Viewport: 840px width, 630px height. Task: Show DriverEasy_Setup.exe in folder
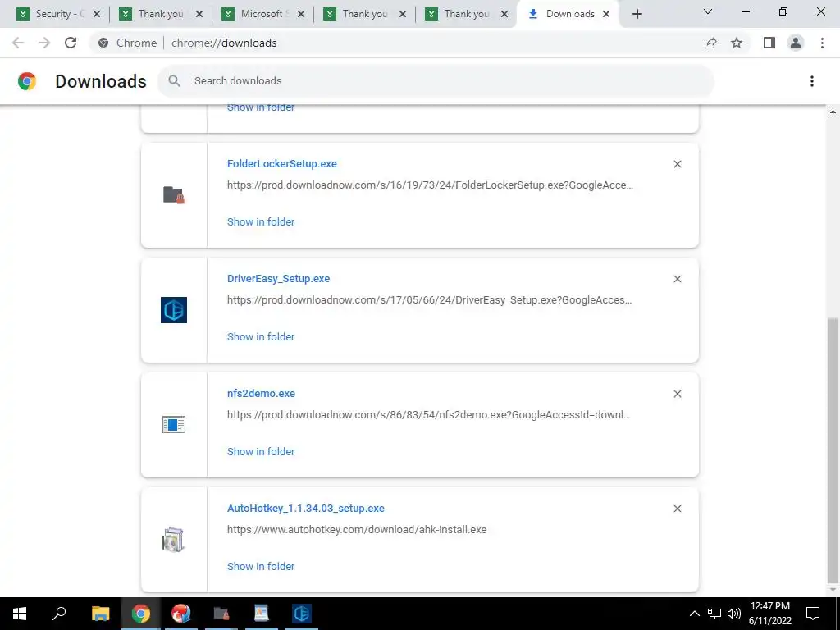point(261,336)
